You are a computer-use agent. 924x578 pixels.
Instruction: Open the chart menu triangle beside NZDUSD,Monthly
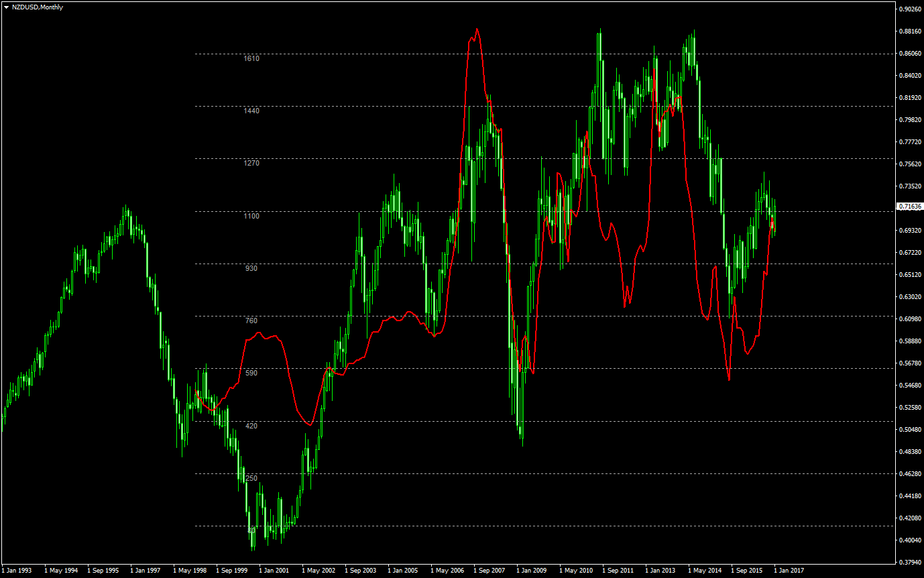[6, 7]
